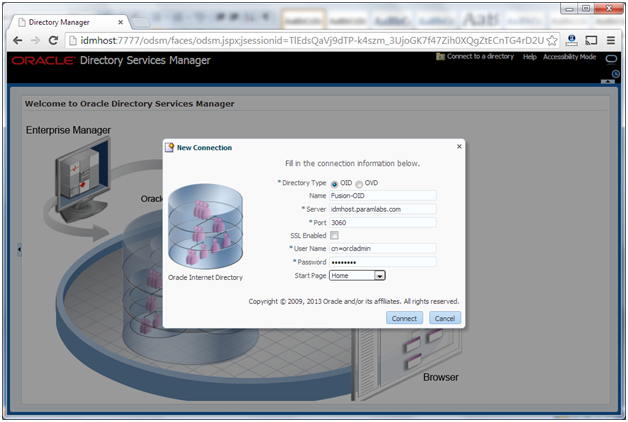
Task: Click the extension icon beside bookmark star
Action: 572,40
